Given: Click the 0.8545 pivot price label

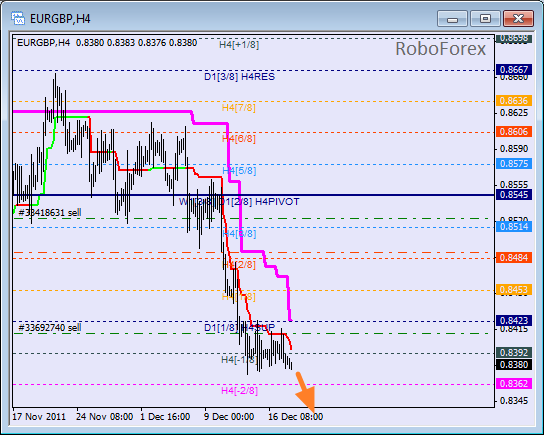Looking at the screenshot, I should pyautogui.click(x=514, y=195).
